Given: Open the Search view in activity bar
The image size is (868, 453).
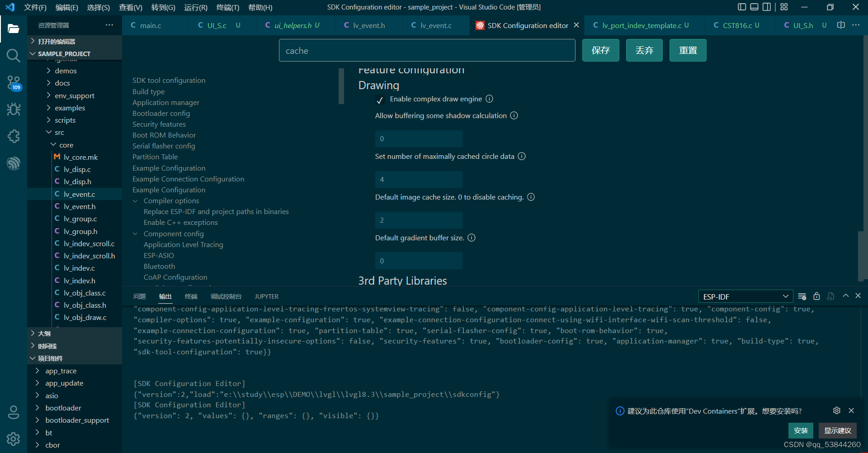Looking at the screenshot, I should [x=14, y=56].
